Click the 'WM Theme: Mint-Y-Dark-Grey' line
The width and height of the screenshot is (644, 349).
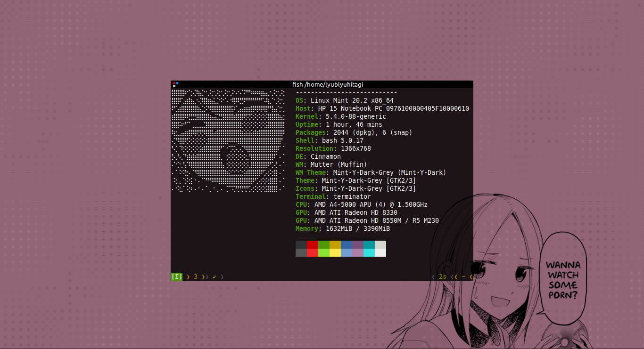(371, 172)
